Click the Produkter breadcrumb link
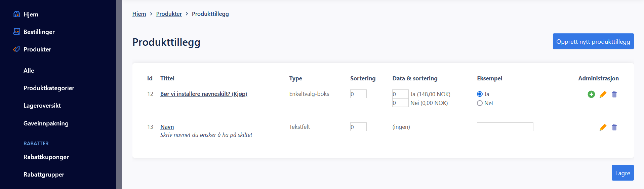This screenshot has height=189, width=644. tap(169, 14)
